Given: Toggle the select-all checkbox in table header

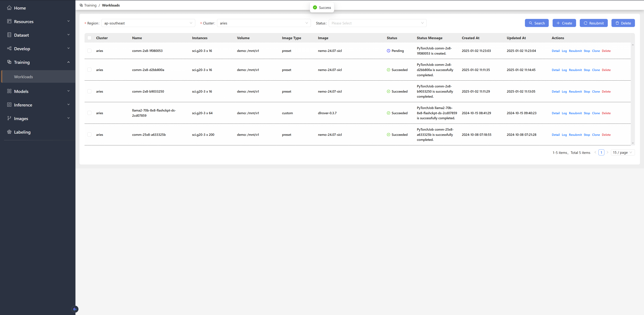Looking at the screenshot, I should [x=89, y=38].
